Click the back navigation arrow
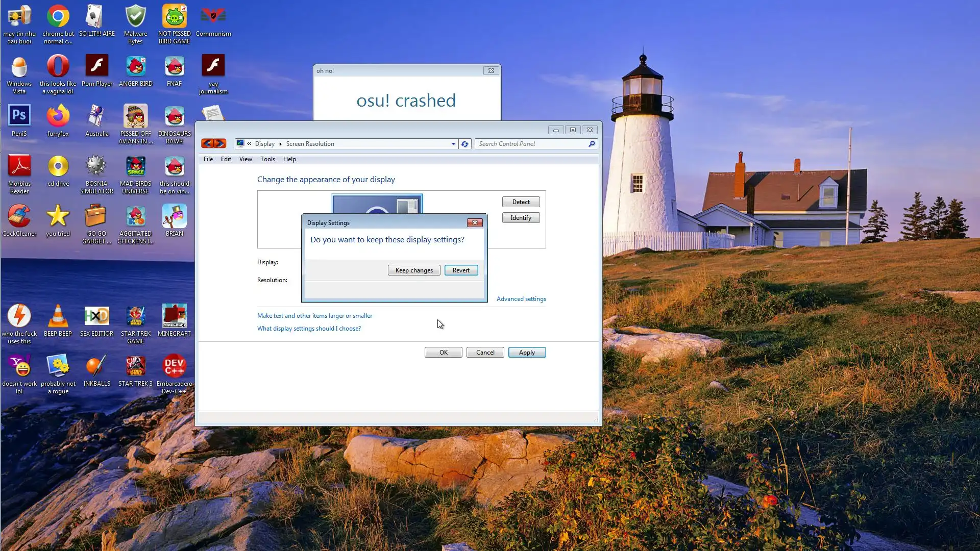This screenshot has height=551, width=980. click(207, 144)
